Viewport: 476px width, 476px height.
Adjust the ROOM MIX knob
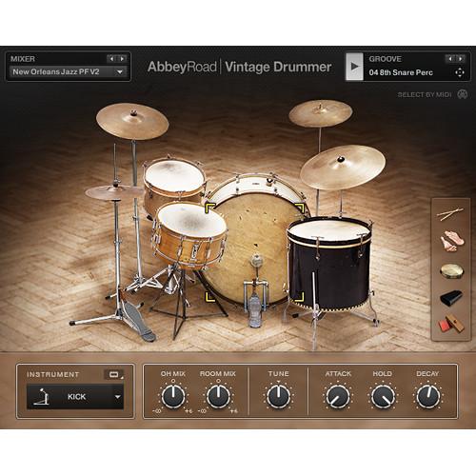218,396
